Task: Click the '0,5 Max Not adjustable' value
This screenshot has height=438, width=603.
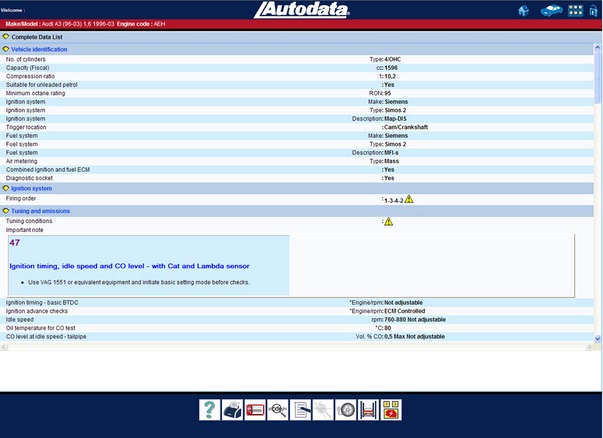Action: (415, 336)
